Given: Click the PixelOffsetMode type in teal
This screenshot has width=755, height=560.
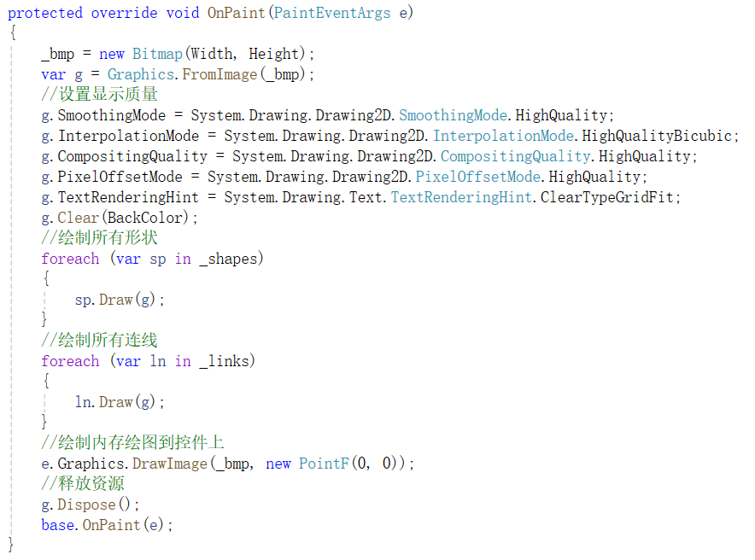Looking at the screenshot, I should 478,177.
